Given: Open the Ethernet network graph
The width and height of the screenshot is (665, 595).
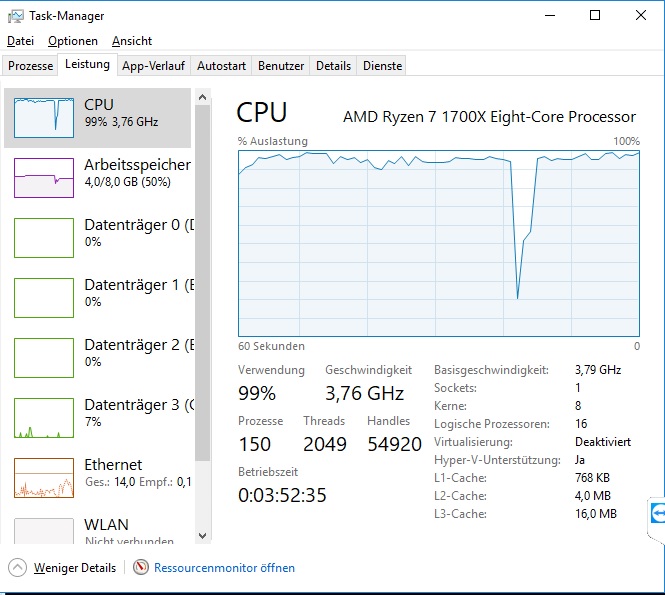Looking at the screenshot, I should tap(44, 478).
